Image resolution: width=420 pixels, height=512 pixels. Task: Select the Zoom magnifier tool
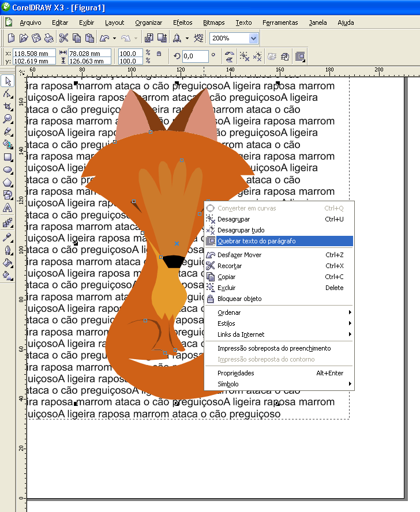(7, 119)
